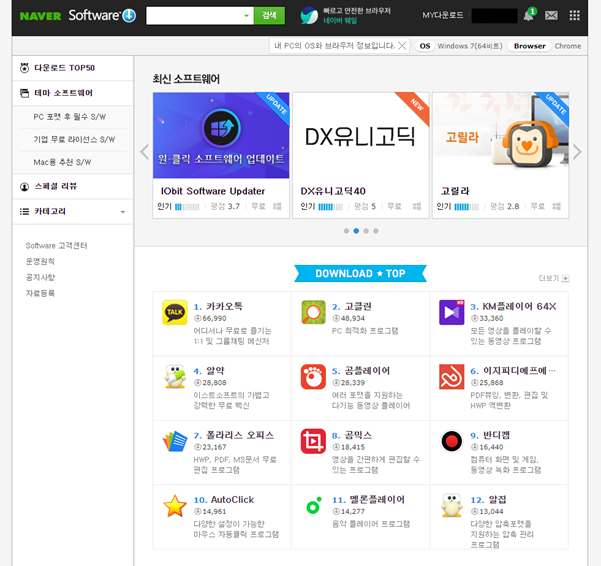Image resolution: width=601 pixels, height=566 pixels.
Task: Select first carousel page dot
Action: click(346, 231)
